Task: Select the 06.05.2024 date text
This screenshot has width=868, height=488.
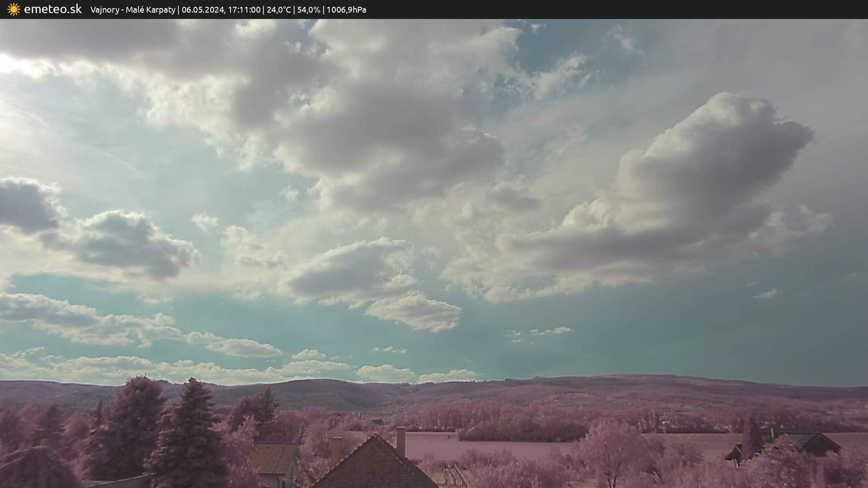Action: coord(203,9)
